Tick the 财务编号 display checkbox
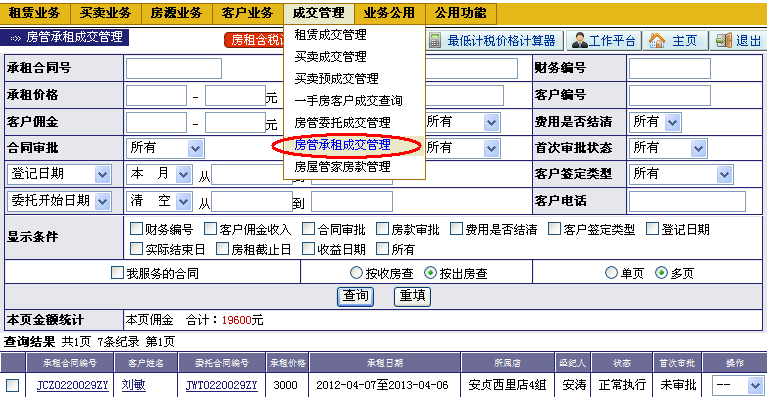The image size is (767, 397). tap(136, 228)
